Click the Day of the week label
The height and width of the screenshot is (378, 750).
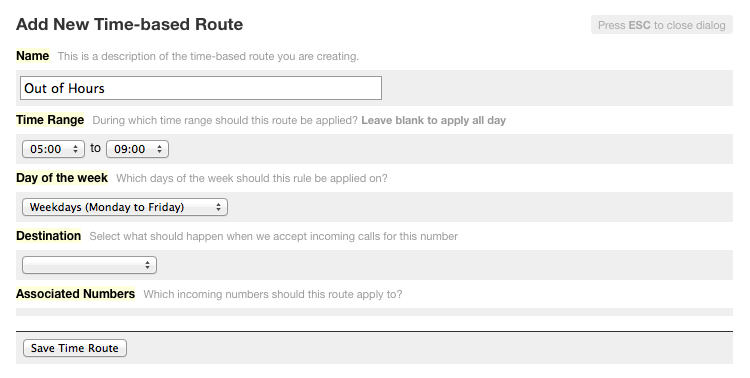click(x=62, y=178)
